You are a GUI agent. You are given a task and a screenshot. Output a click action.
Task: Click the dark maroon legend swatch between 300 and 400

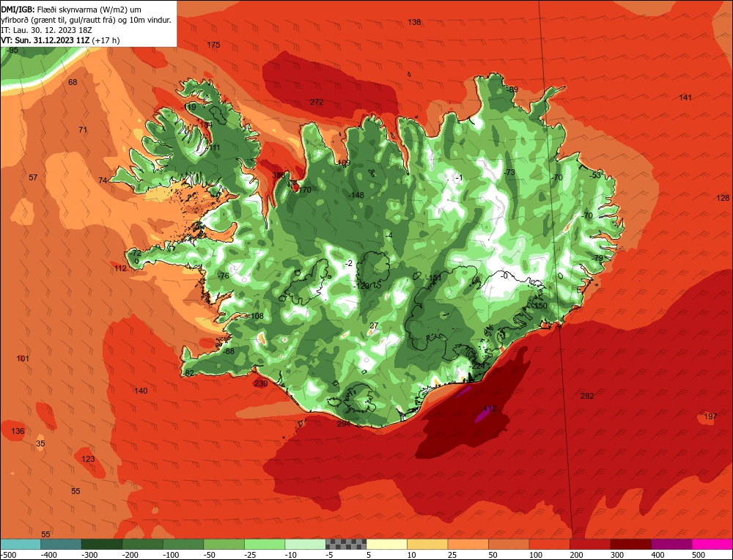[631, 544]
